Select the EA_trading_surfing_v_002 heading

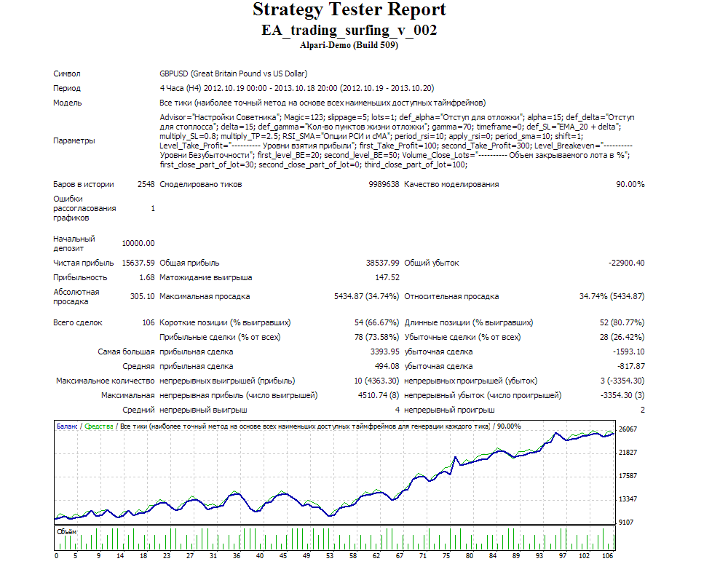[349, 30]
